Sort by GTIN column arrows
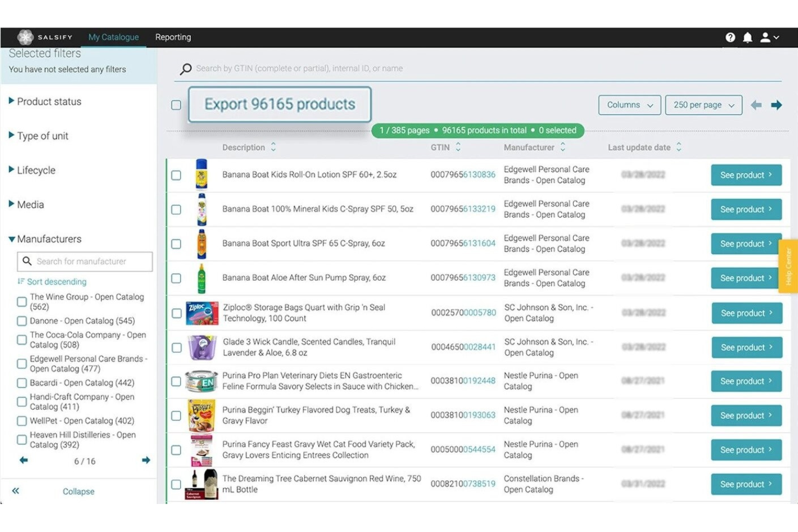Screen dimensions: 798x532 click(458, 147)
